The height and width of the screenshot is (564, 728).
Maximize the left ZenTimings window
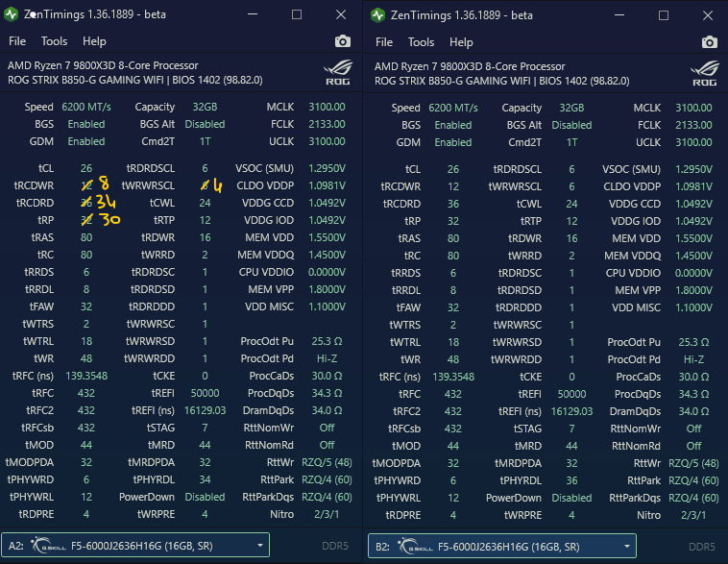(297, 14)
